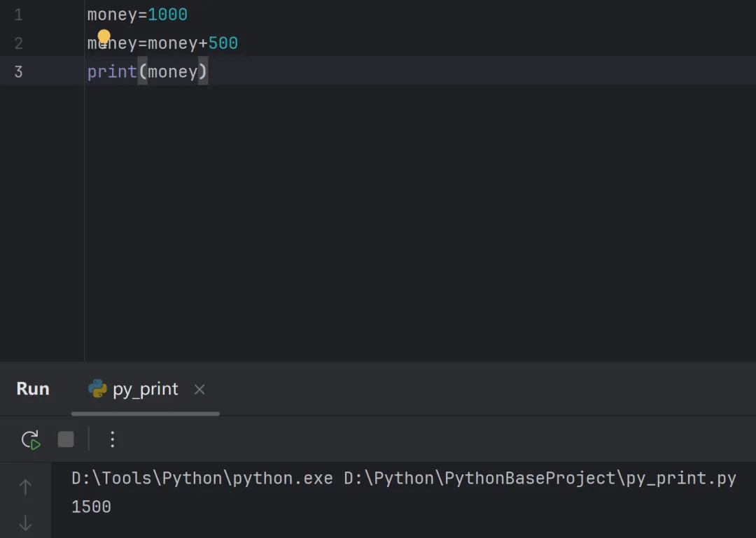Click the 1500 output in the console
756x538 pixels.
point(91,507)
